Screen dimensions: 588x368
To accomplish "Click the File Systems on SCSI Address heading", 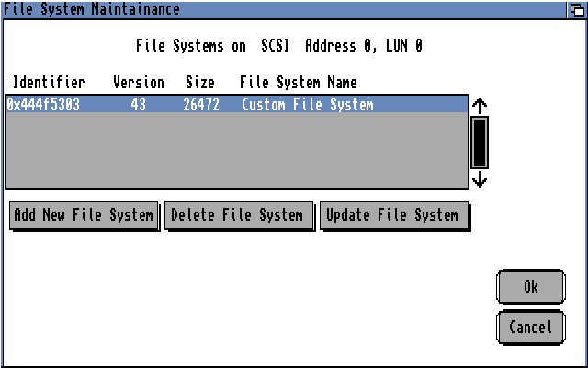I will (279, 46).
